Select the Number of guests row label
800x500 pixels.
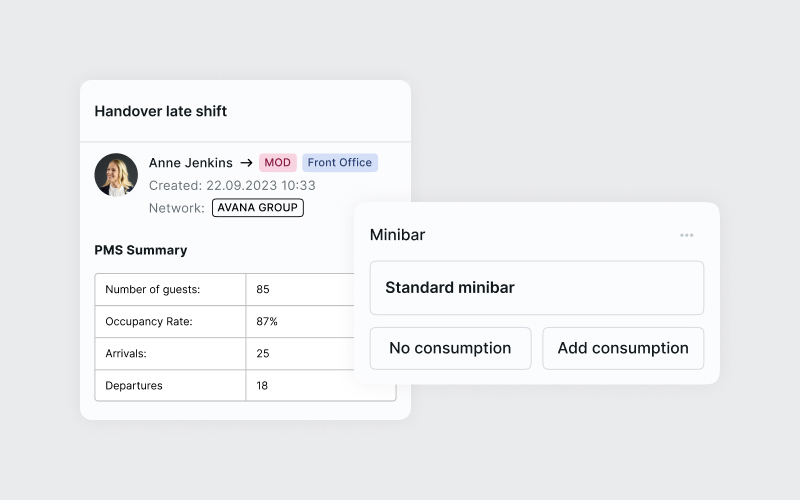tap(153, 290)
